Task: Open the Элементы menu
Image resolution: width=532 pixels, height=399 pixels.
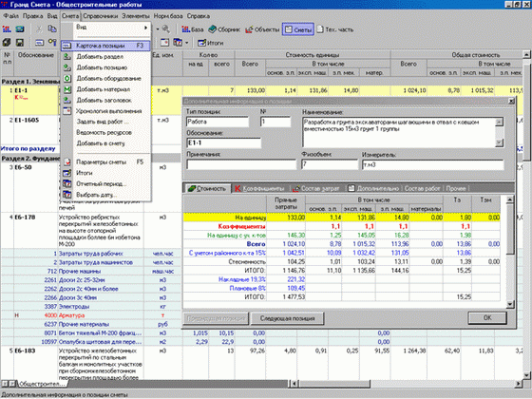Action: pos(136,16)
